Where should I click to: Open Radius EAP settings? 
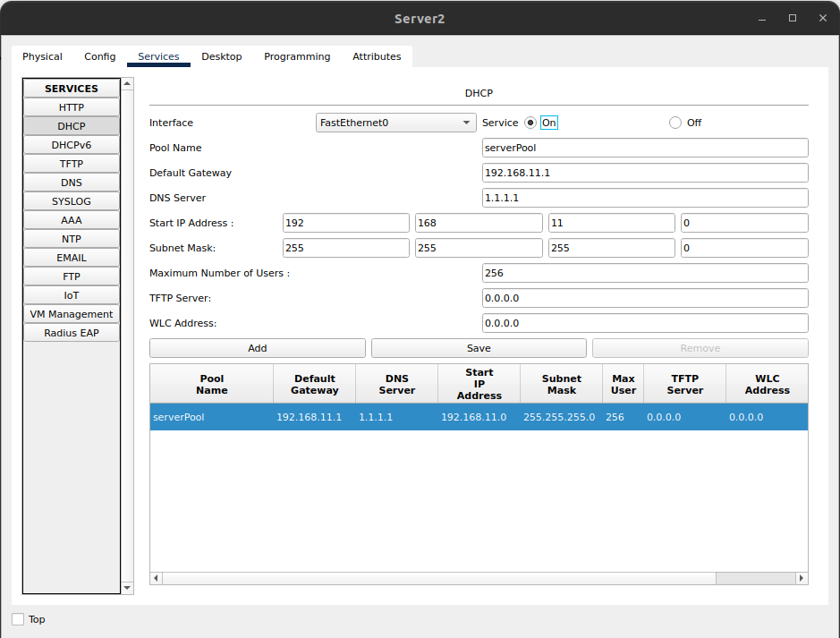71,332
